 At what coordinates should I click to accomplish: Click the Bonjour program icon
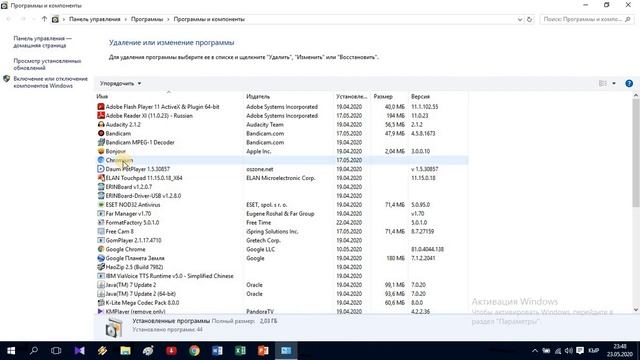click(x=101, y=151)
